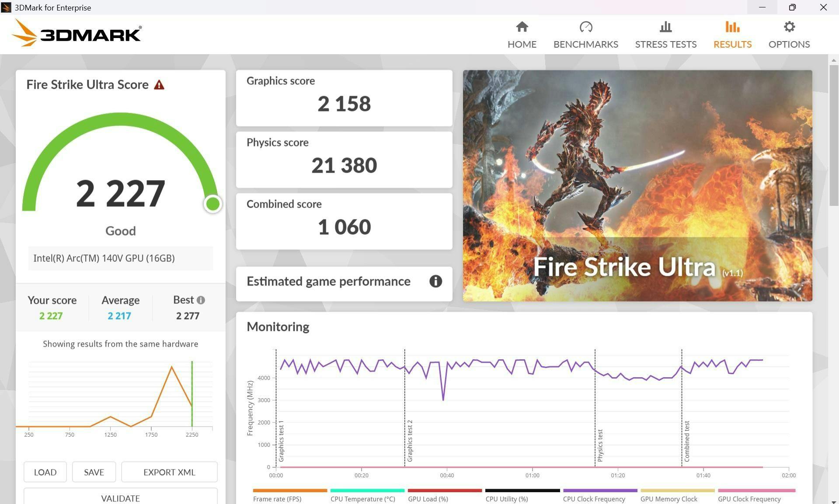Screen dimensions: 839x504
Task: Click the Estimated game performance panel
Action: coord(344,284)
